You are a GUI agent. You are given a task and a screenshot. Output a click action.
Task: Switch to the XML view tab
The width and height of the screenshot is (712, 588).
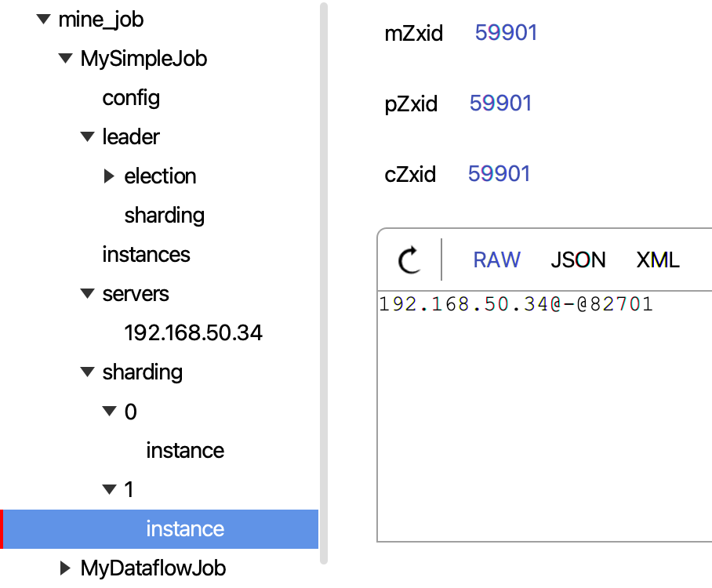(x=657, y=260)
